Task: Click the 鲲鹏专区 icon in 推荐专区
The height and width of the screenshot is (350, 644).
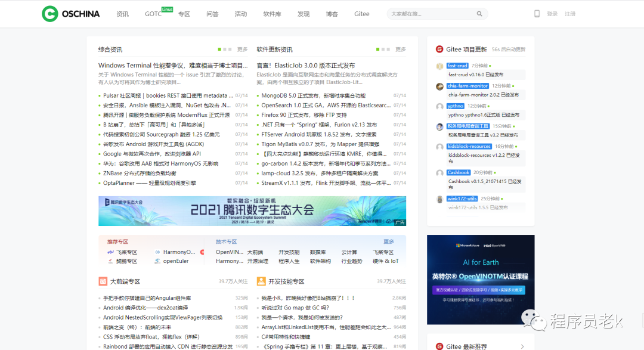Action: [x=110, y=261]
